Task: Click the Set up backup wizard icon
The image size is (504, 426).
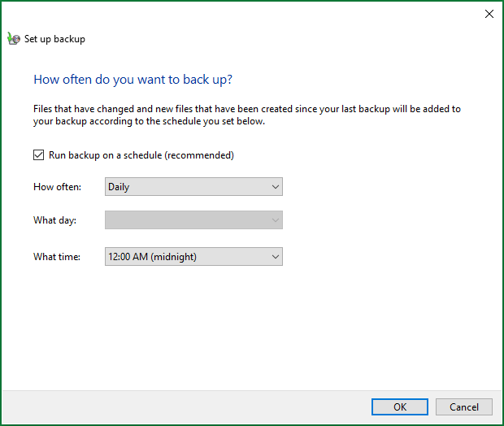Action: (14, 38)
